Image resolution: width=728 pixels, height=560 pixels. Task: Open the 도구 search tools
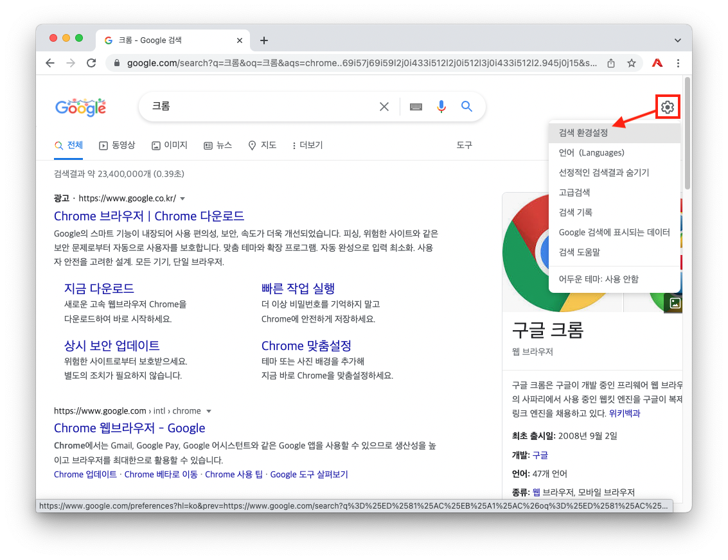pos(465,145)
